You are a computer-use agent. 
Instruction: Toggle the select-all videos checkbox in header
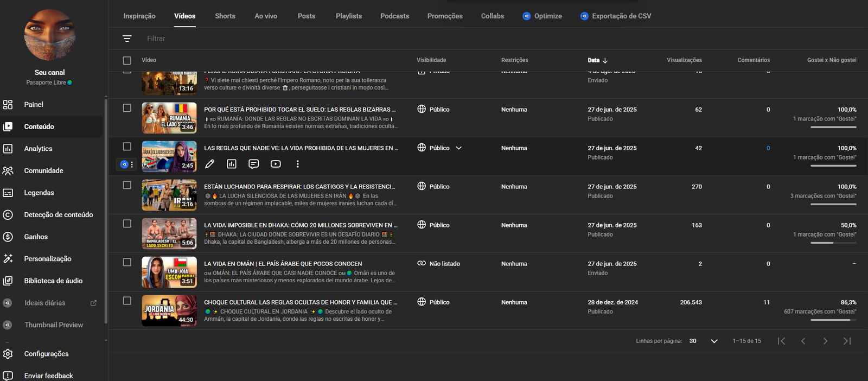127,60
